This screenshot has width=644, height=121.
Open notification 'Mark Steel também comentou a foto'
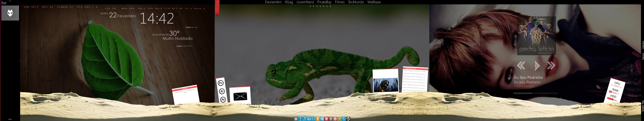415,77
